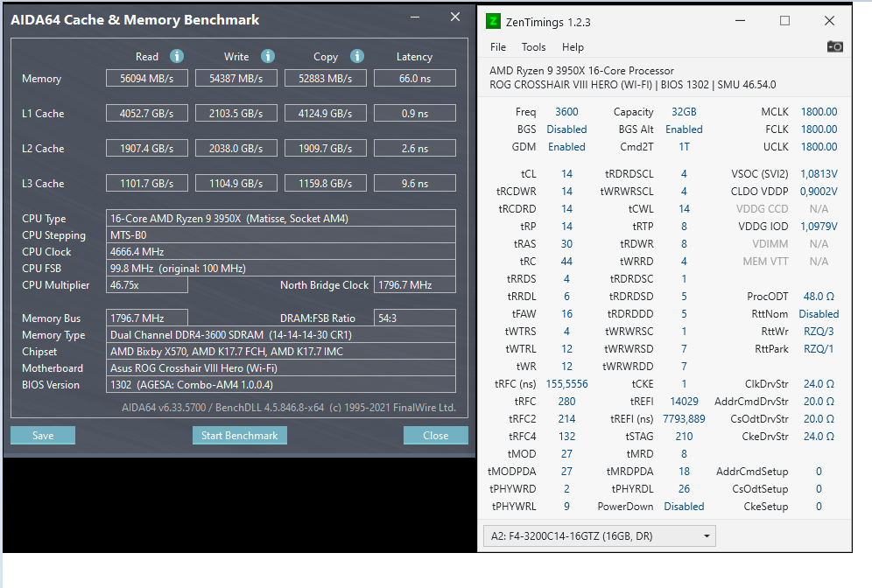Open the A2 memory module dropdown
872x588 pixels.
click(x=600, y=535)
